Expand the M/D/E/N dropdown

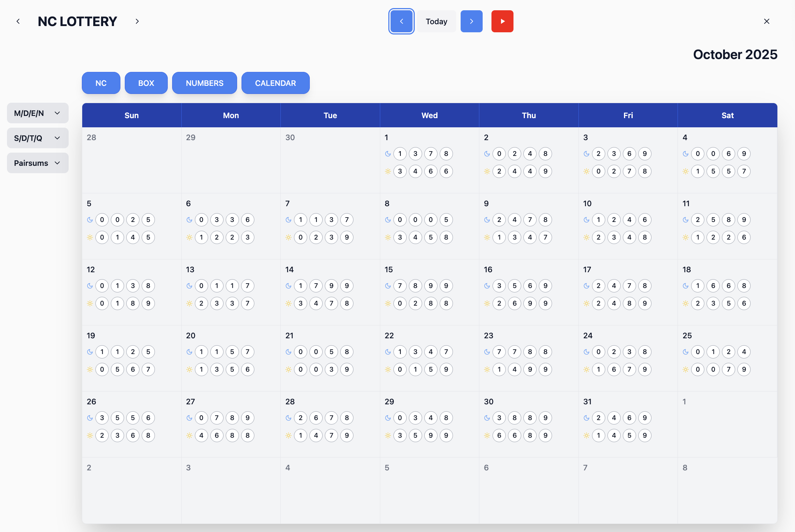pyautogui.click(x=38, y=113)
